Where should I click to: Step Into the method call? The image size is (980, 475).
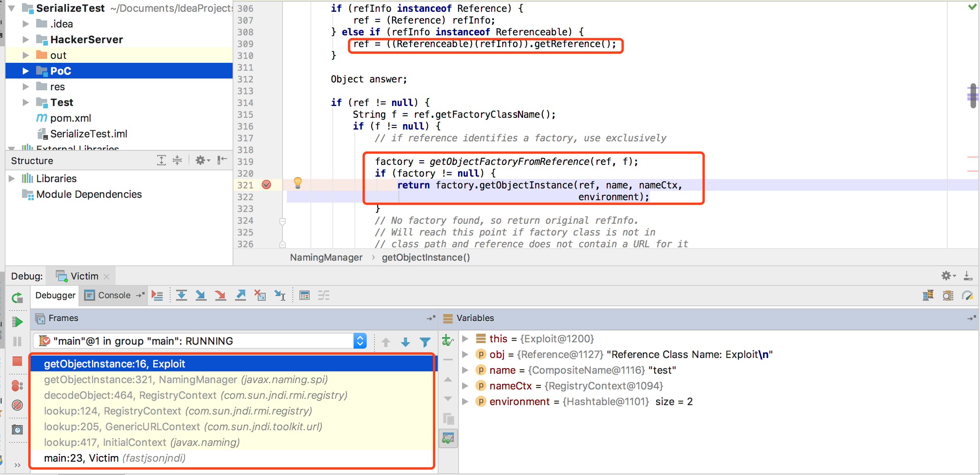point(201,295)
